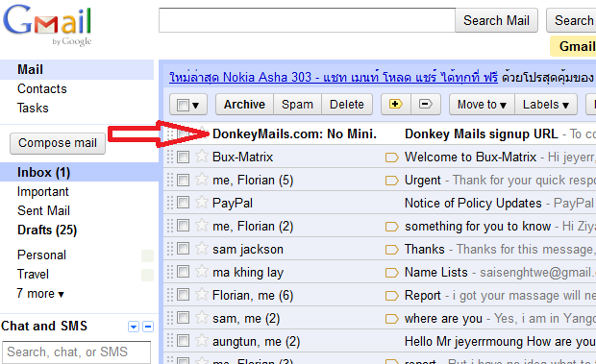This screenshot has width=596, height=364.
Task: Click importance marker on Urgent email
Action: (392, 181)
